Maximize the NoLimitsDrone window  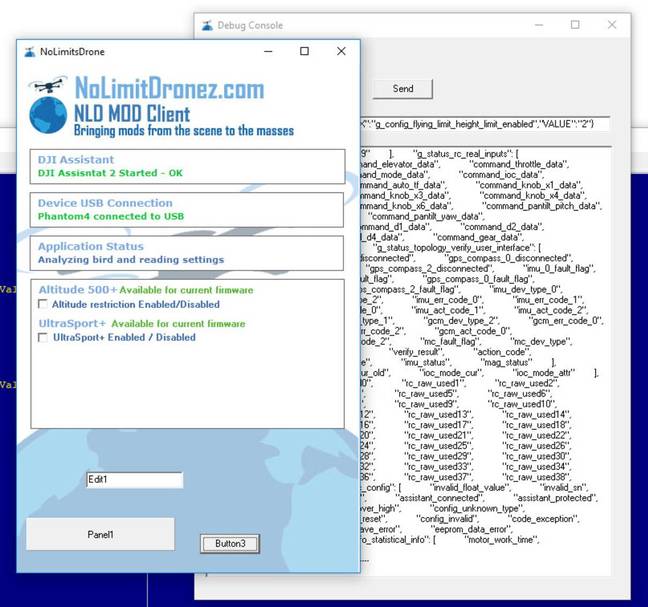pos(305,51)
